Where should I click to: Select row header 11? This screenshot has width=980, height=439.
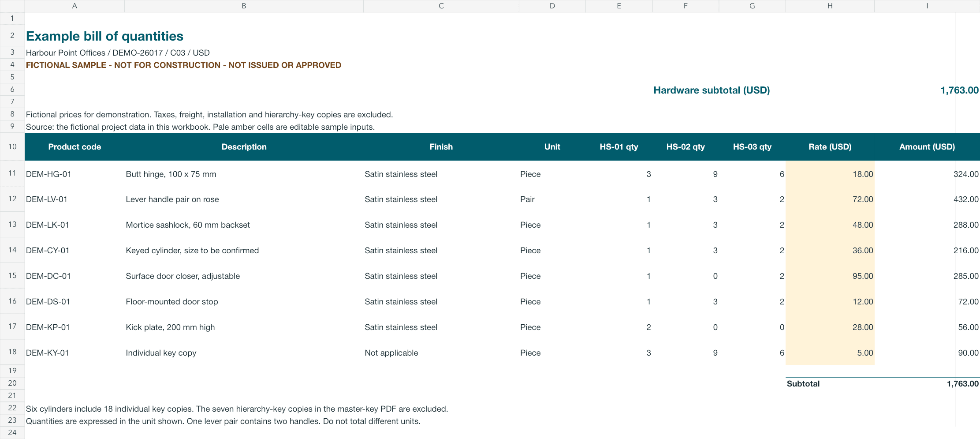(x=12, y=173)
